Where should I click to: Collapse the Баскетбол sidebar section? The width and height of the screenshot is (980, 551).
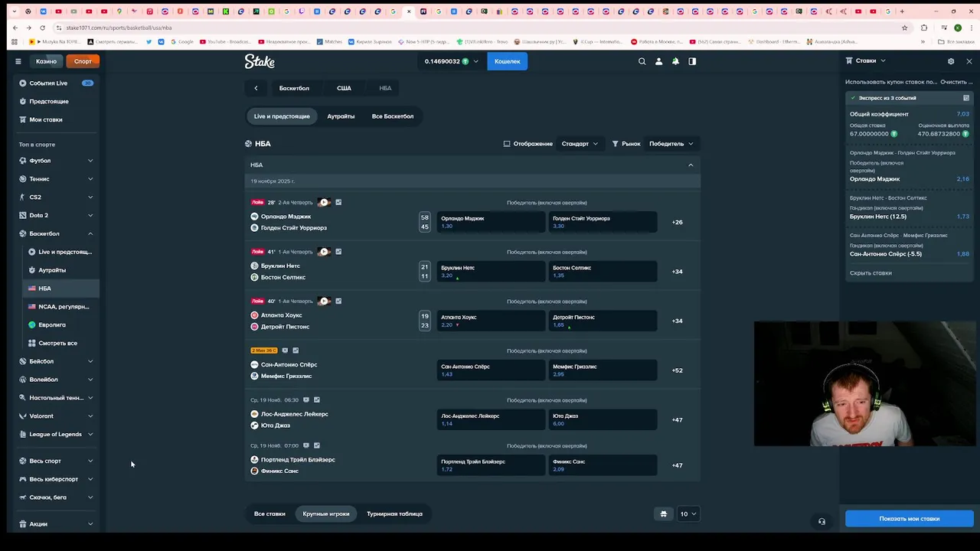tap(90, 233)
